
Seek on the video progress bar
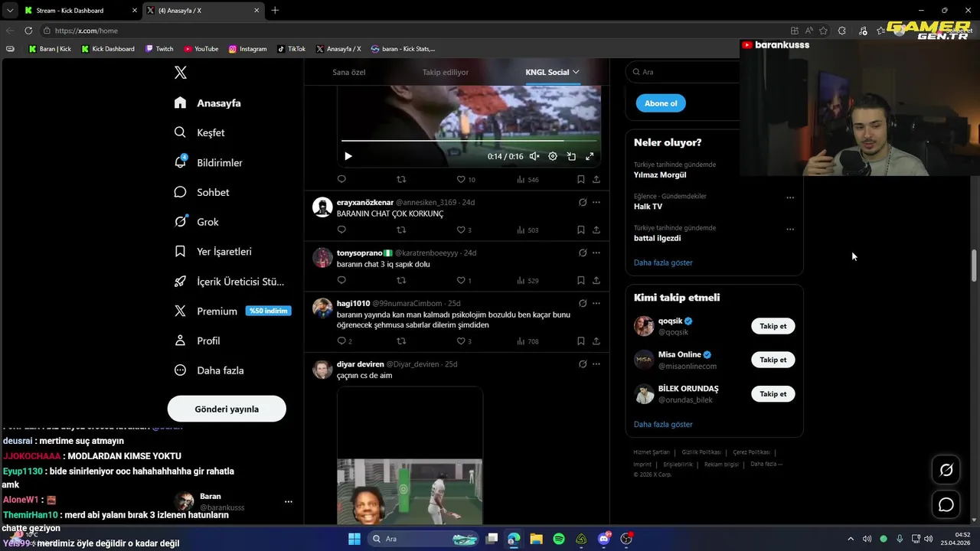click(x=469, y=141)
